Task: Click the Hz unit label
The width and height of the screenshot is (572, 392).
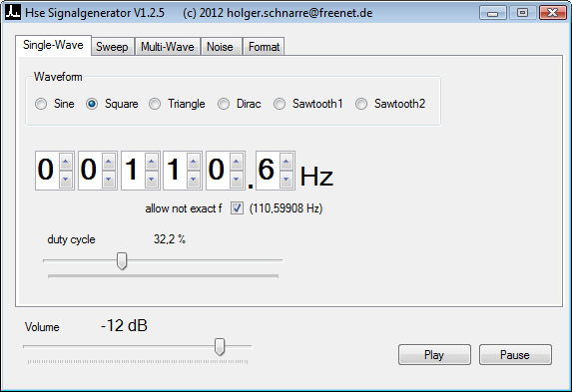Action: click(x=316, y=177)
